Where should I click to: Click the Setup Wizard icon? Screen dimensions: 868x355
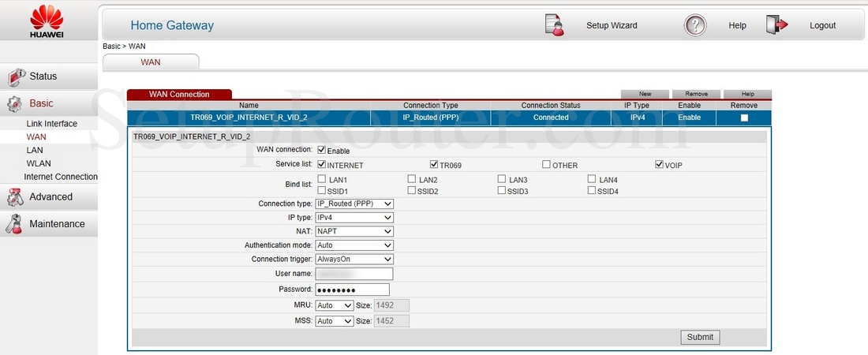pos(554,25)
